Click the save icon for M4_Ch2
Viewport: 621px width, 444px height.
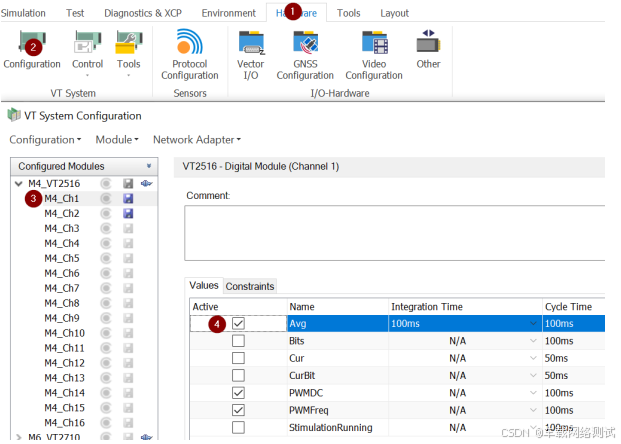tap(128, 213)
